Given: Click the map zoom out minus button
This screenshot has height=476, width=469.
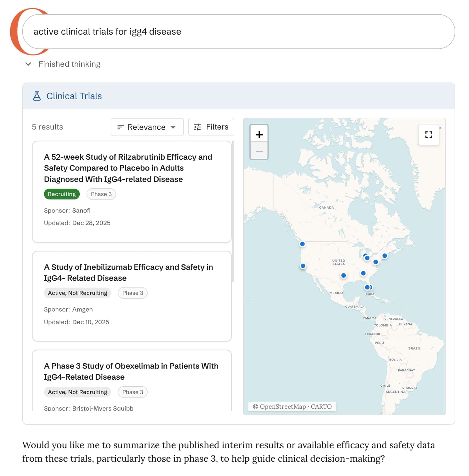Looking at the screenshot, I should [x=259, y=151].
